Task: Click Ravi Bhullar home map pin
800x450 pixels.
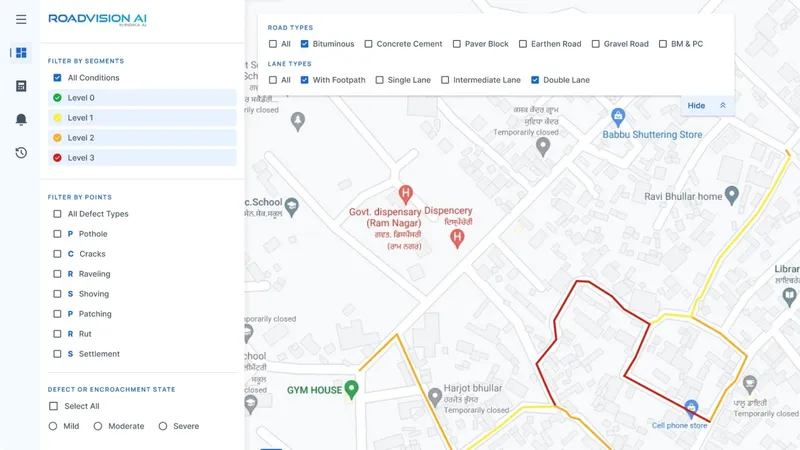Action: click(732, 195)
